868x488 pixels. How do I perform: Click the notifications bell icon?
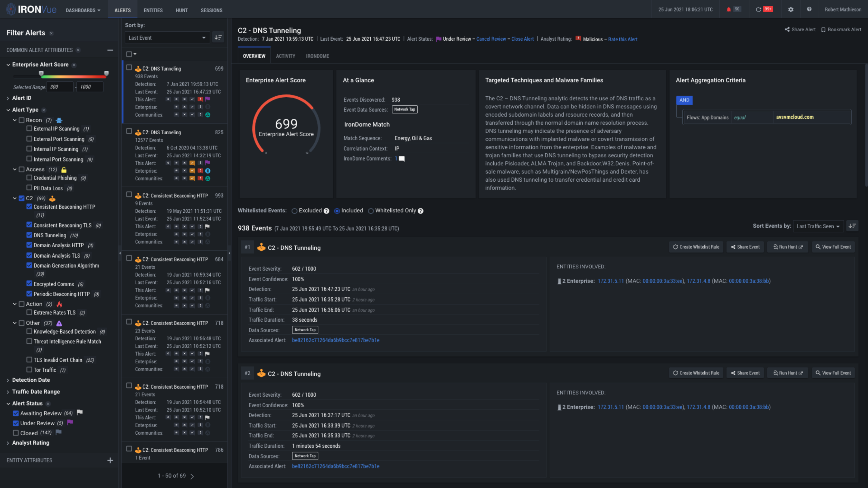[x=728, y=9]
